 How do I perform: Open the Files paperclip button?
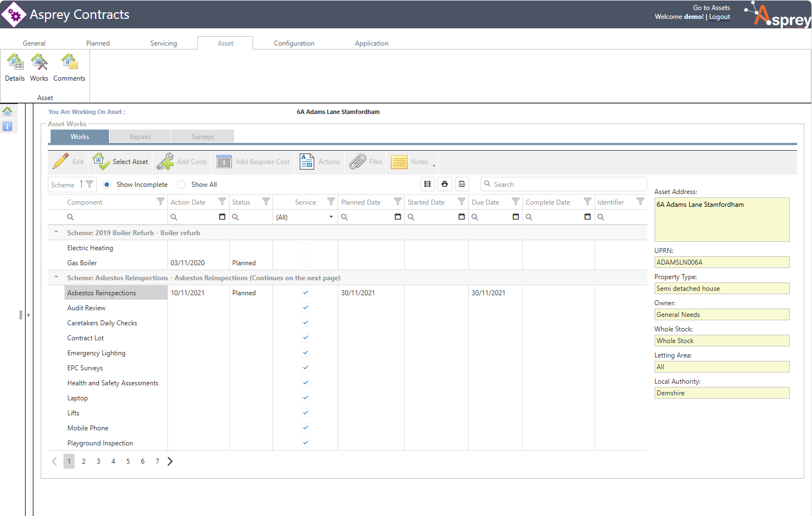[x=365, y=162]
